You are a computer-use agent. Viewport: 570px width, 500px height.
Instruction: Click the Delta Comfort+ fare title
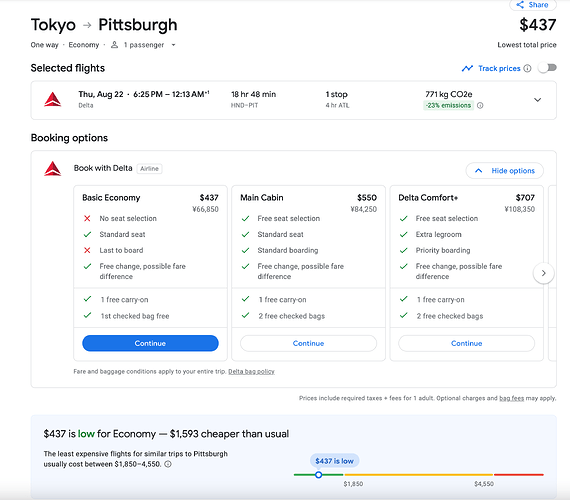coord(428,198)
